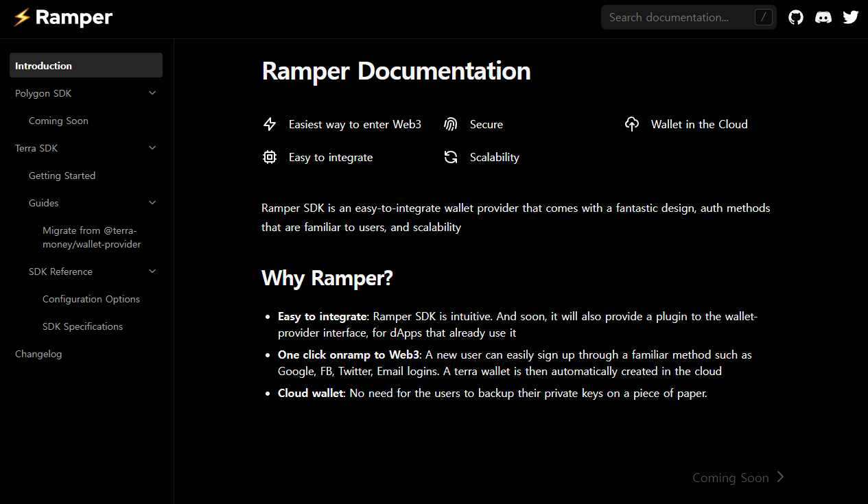The width and height of the screenshot is (868, 504).
Task: Click the Easiest way to enter Web3 label
Action: tap(355, 124)
